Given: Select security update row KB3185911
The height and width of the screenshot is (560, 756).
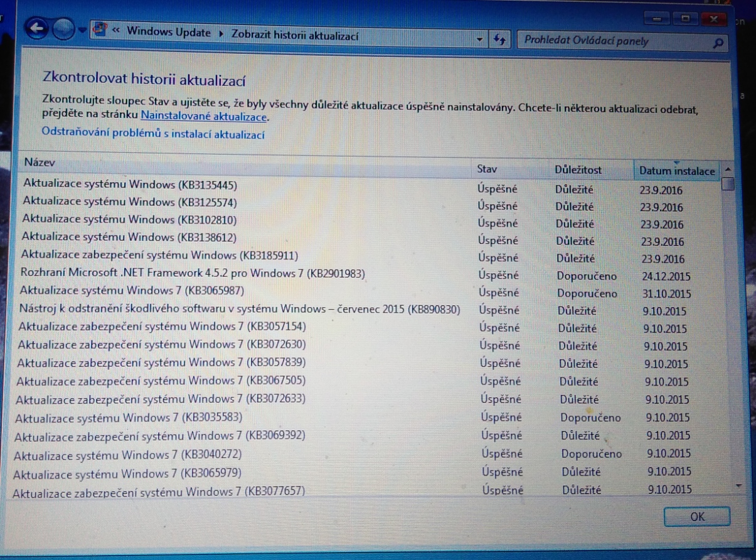Looking at the screenshot, I should coord(370,256).
